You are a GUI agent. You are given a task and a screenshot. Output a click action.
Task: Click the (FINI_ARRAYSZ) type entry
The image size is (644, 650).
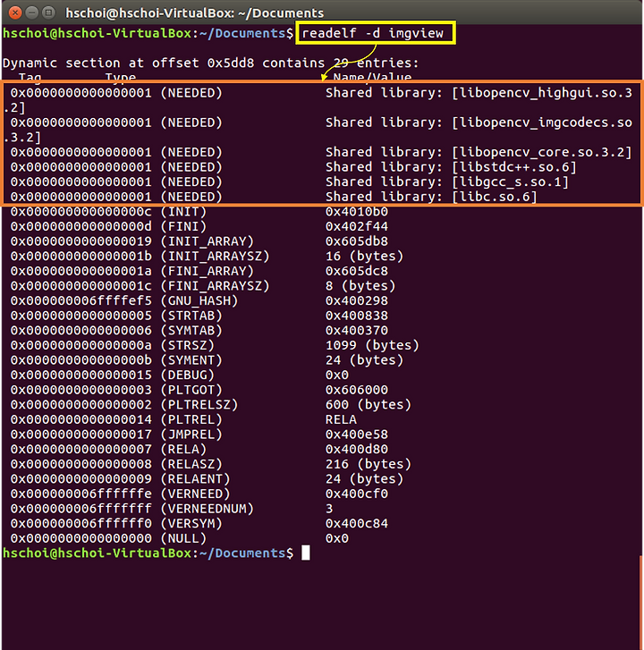click(x=215, y=286)
